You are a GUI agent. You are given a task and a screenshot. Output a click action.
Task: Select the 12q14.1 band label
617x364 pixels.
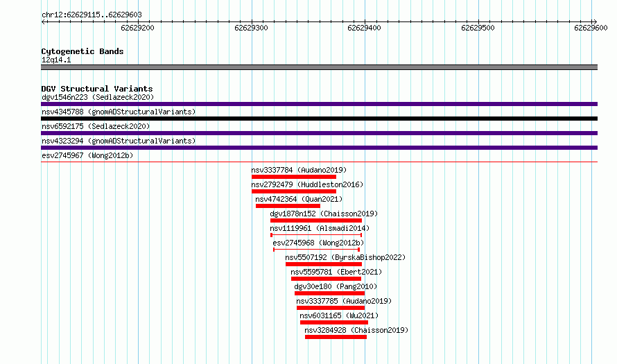pyautogui.click(x=56, y=60)
